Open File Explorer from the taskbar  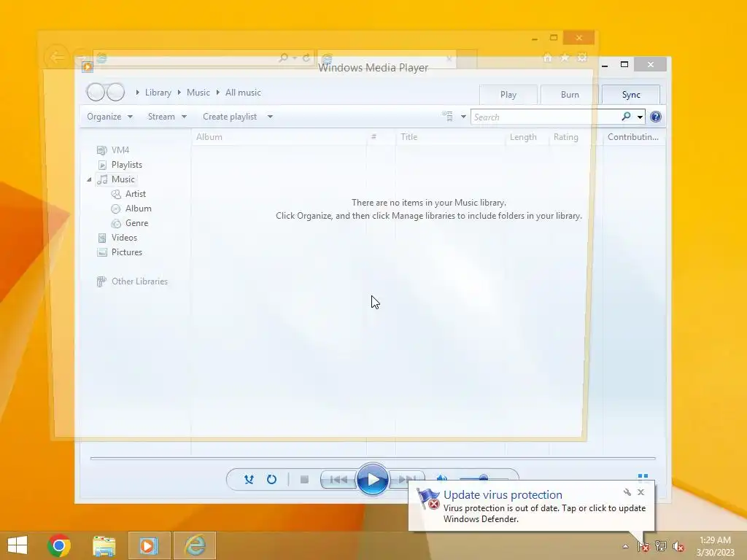(x=104, y=545)
